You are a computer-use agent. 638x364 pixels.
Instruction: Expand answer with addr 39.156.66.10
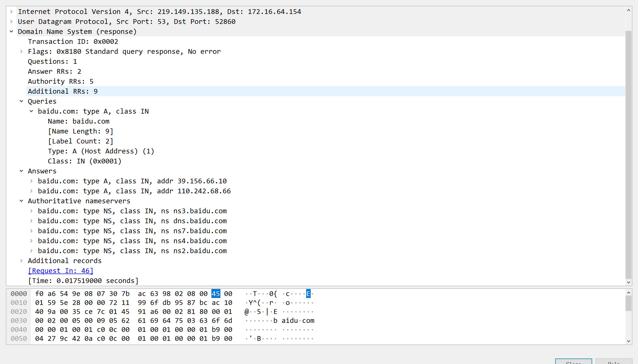(x=31, y=181)
